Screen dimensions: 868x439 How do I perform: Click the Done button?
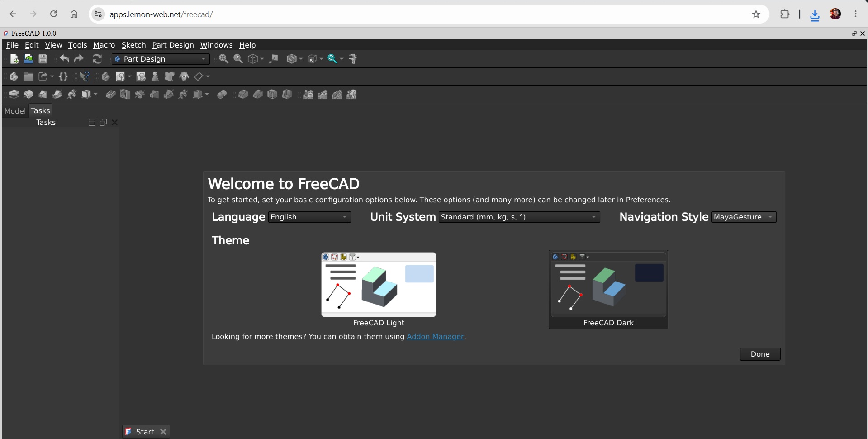(x=760, y=354)
